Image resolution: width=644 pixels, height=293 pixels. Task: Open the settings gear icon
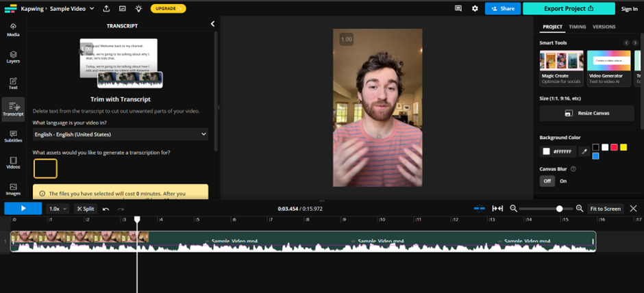(x=475, y=8)
